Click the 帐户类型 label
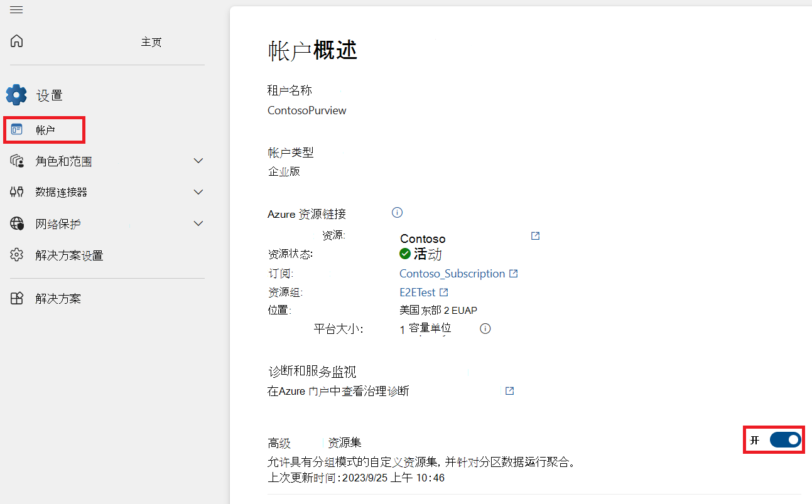This screenshot has height=504, width=812. [x=291, y=152]
